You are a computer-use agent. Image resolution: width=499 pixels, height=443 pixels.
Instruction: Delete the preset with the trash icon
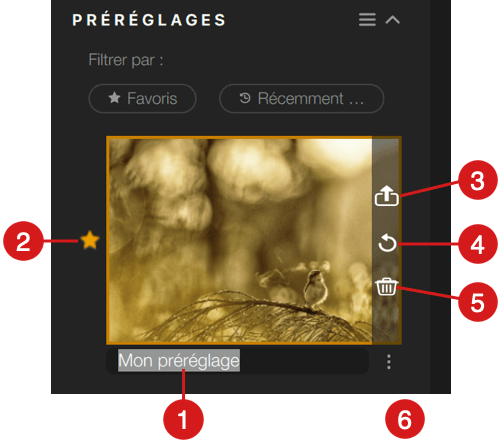click(387, 287)
